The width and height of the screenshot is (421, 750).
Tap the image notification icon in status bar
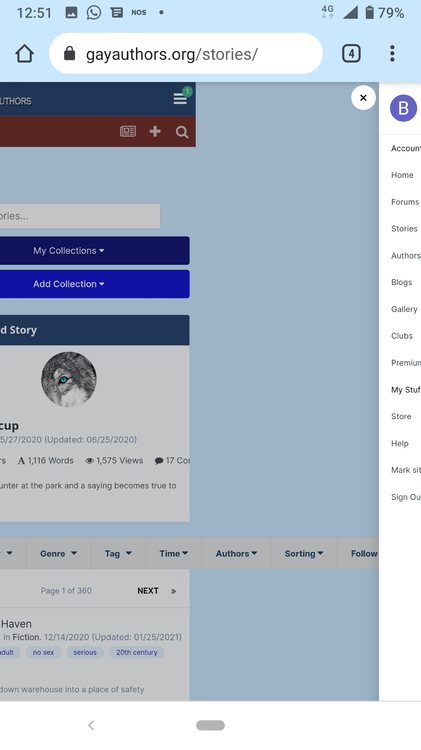(71, 12)
